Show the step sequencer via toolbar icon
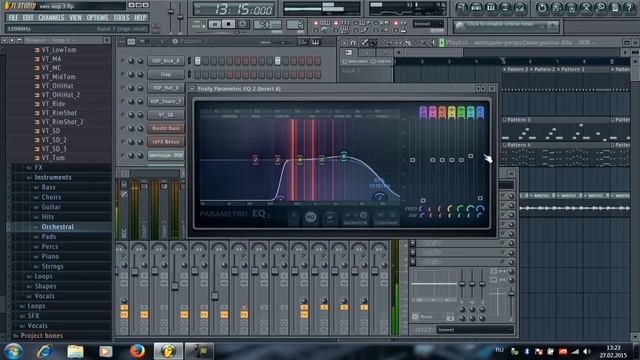640x360 pixels. pos(476,8)
